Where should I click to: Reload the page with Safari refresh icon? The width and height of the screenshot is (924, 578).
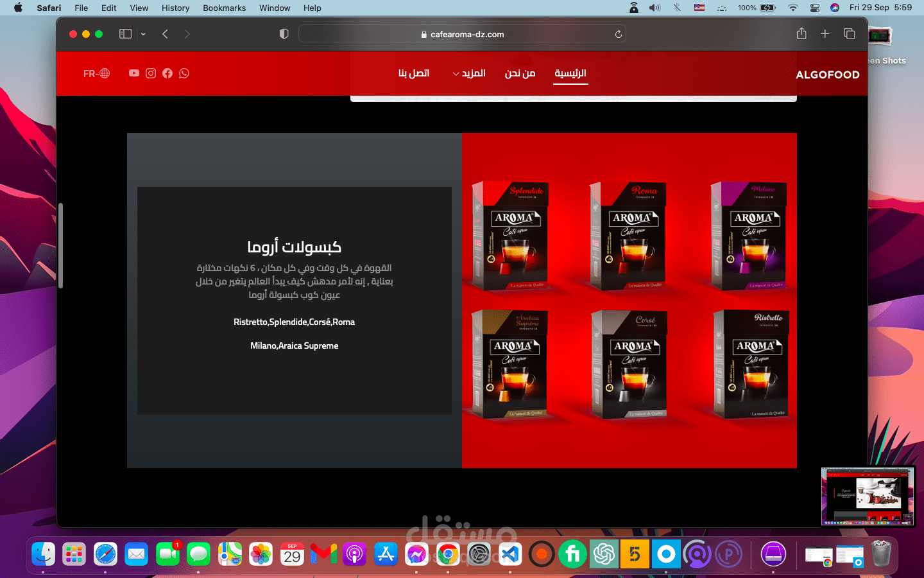tap(619, 34)
